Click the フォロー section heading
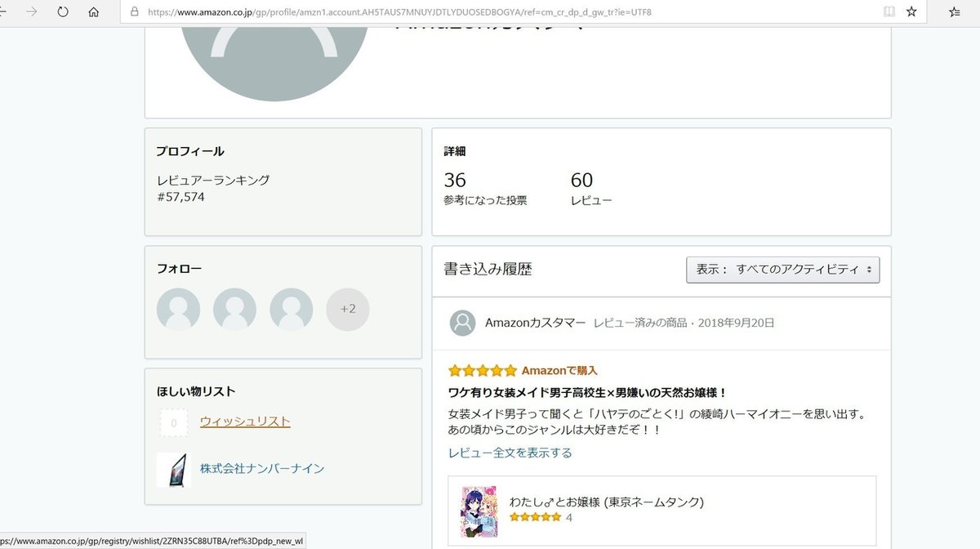This screenshot has height=549, width=980. 179,268
